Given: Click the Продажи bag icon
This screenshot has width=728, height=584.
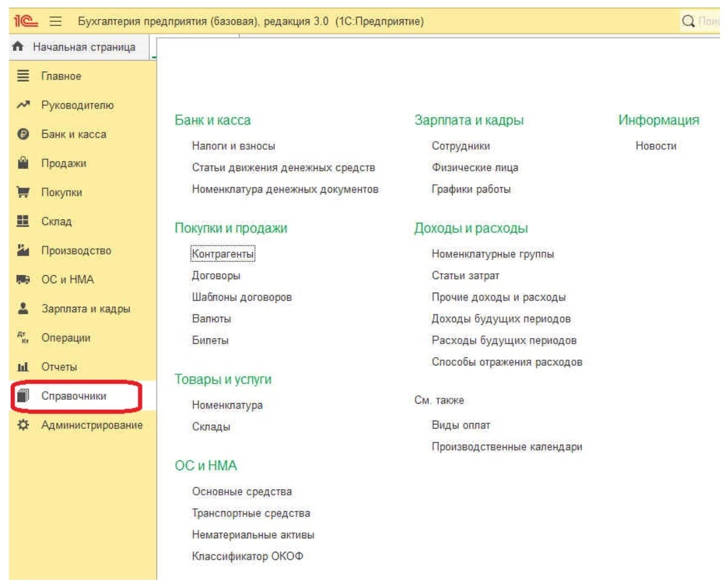Looking at the screenshot, I should pos(23,163).
